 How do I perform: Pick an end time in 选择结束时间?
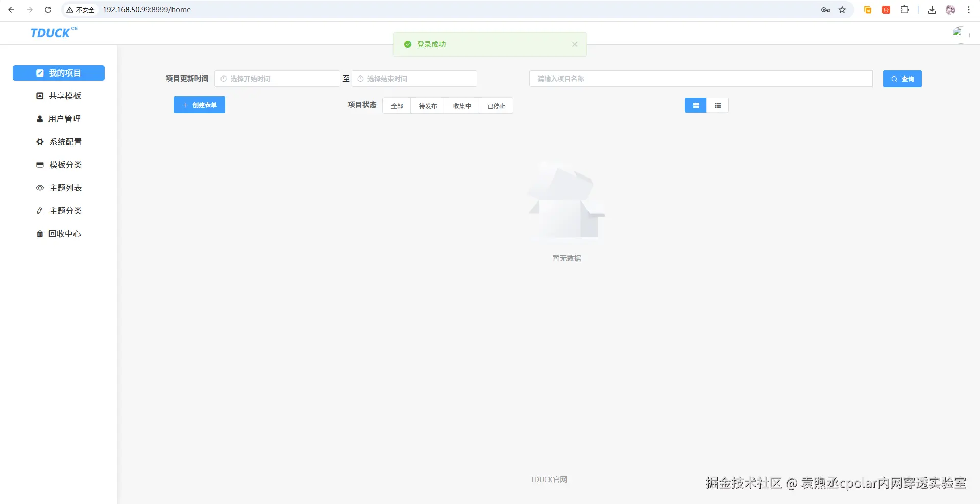click(414, 79)
